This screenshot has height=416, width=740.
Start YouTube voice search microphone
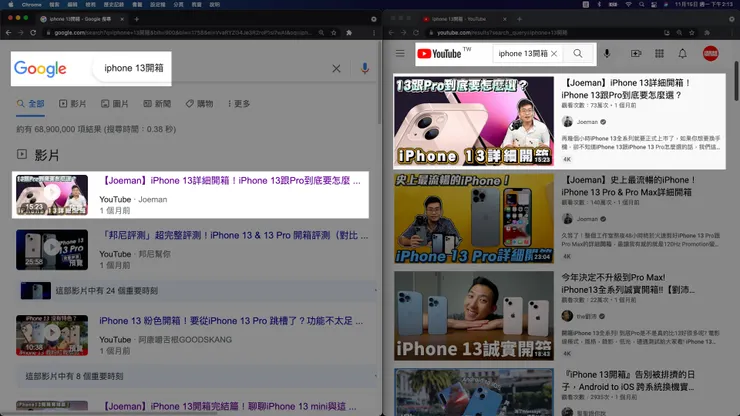pos(607,53)
